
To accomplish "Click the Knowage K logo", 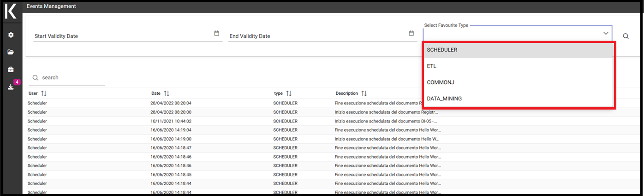I will [x=11, y=11].
